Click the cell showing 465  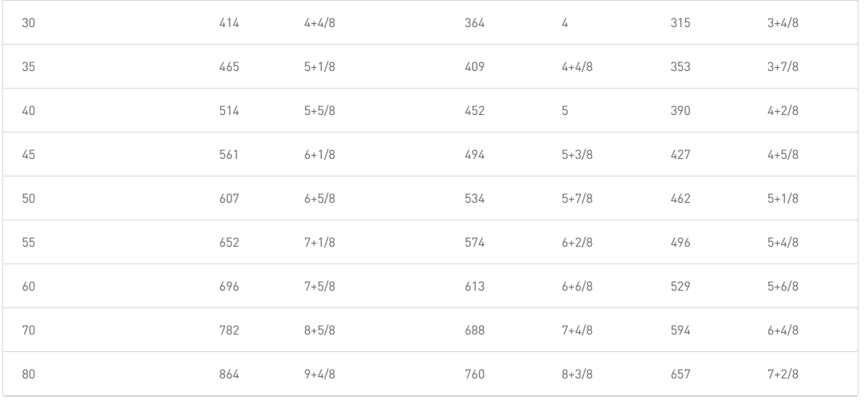coord(229,67)
